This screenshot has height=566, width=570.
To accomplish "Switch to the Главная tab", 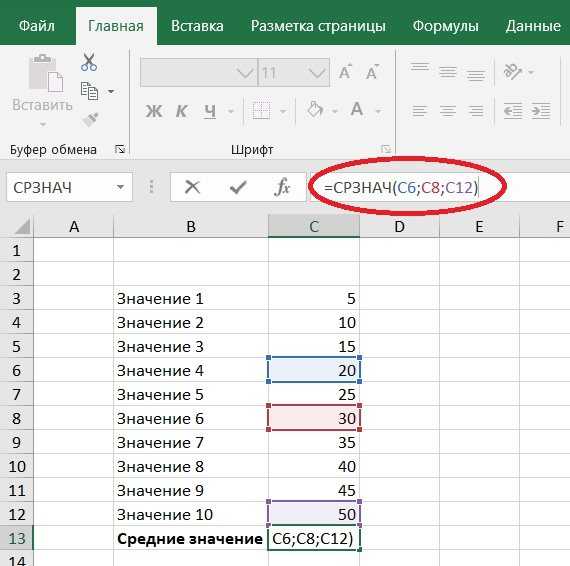I will 116,26.
